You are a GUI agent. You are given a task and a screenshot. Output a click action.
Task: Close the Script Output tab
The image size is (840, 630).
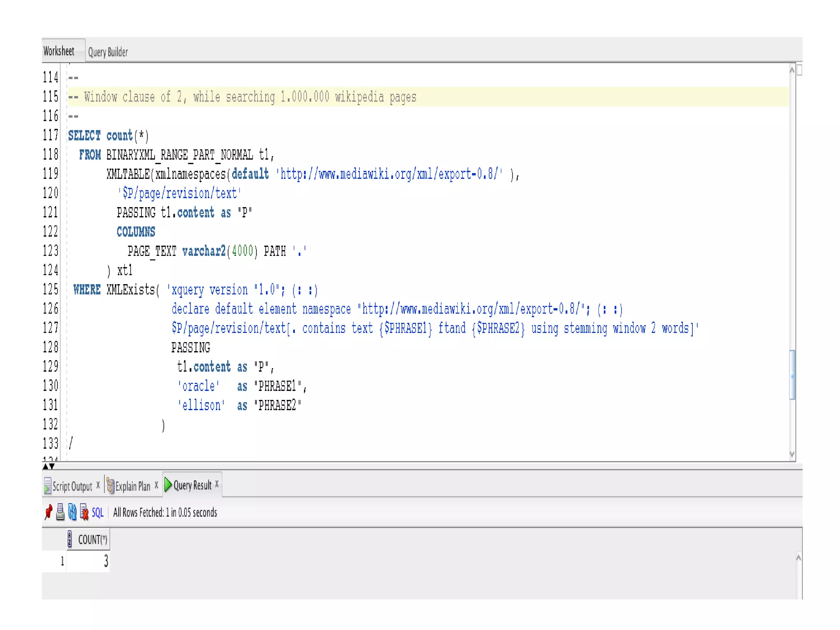click(x=98, y=485)
